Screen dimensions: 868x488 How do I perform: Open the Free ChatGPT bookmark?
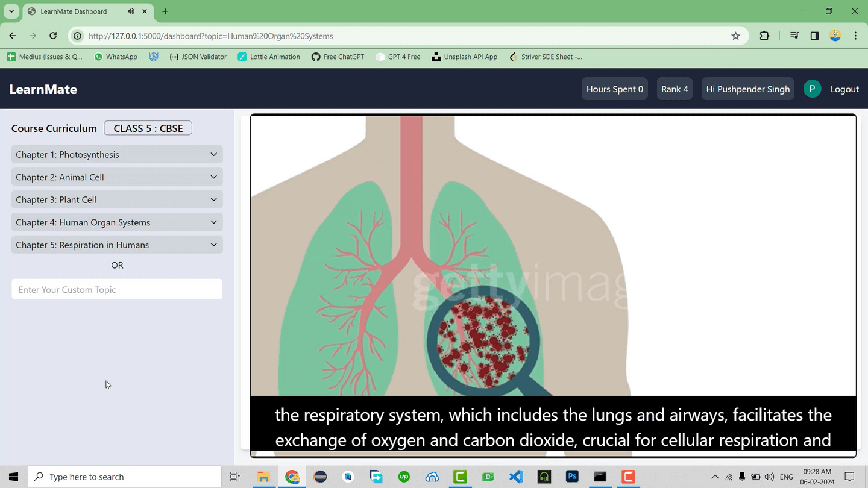(338, 57)
